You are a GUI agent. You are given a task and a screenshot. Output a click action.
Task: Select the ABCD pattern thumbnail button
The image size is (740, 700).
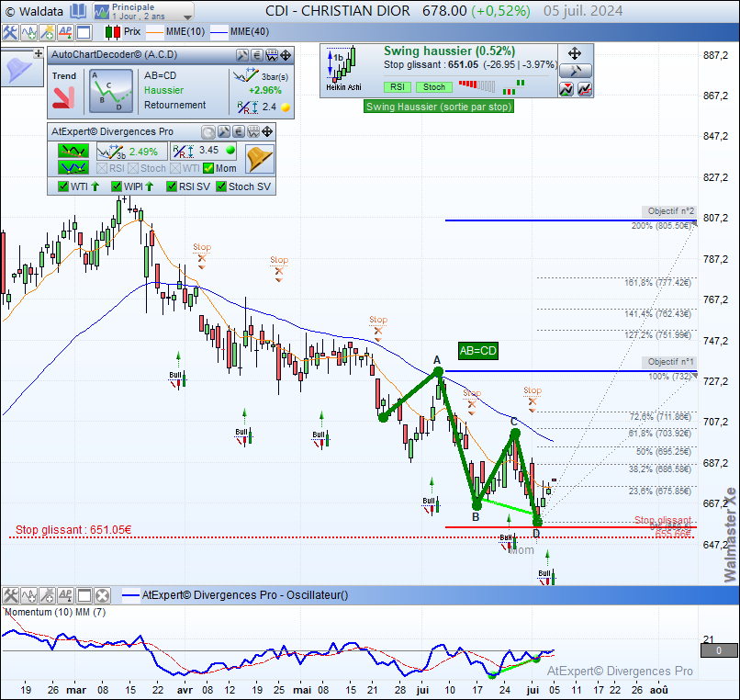(x=111, y=91)
